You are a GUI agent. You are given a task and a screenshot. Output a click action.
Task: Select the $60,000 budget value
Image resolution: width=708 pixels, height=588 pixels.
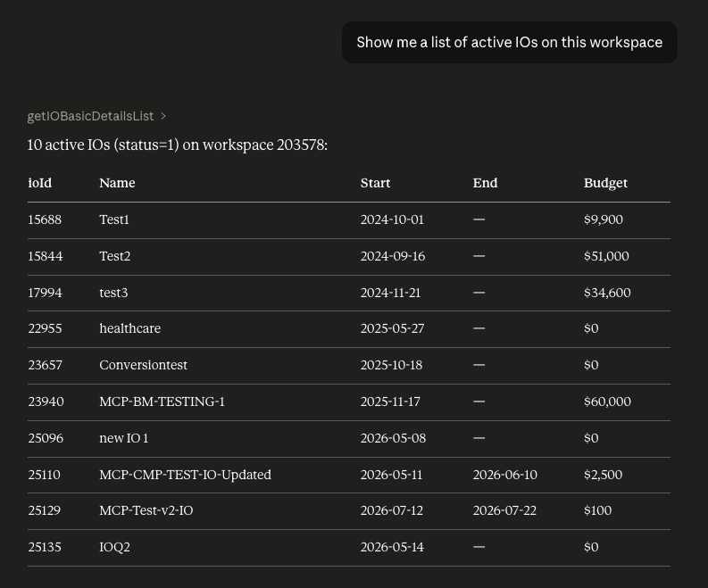click(x=607, y=402)
